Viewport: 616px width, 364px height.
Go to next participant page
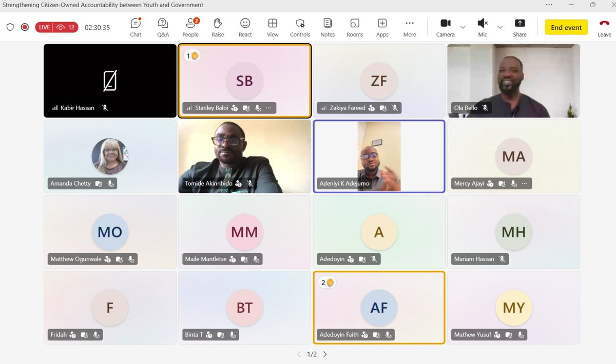tap(325, 354)
